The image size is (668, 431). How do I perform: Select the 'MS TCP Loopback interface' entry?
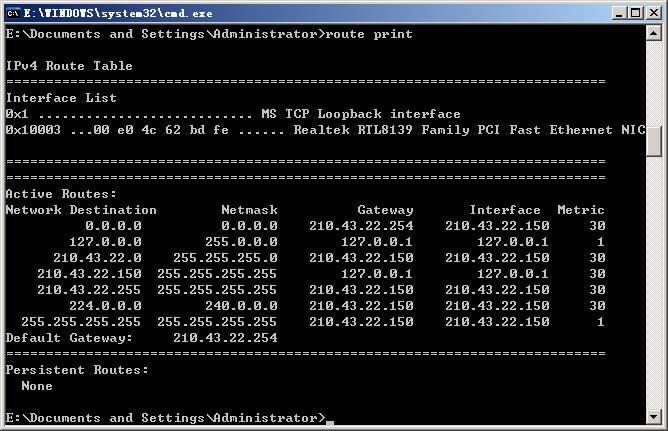(361, 114)
